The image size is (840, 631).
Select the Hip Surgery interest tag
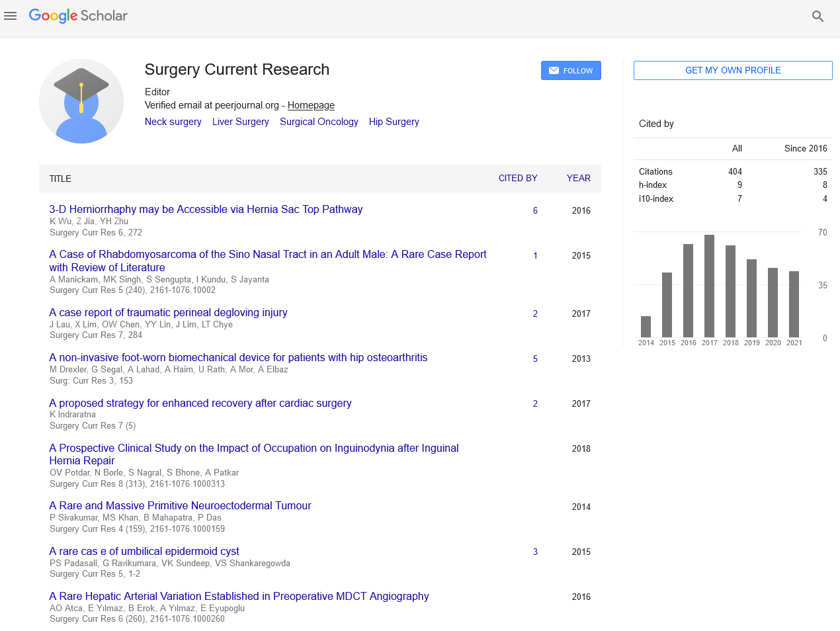(x=394, y=122)
